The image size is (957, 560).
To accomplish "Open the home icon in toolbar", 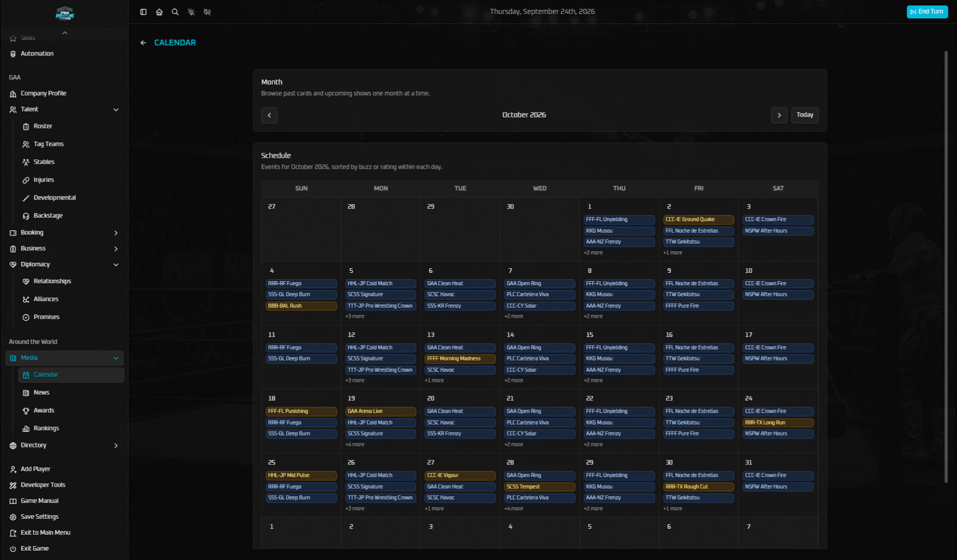I will [x=159, y=12].
